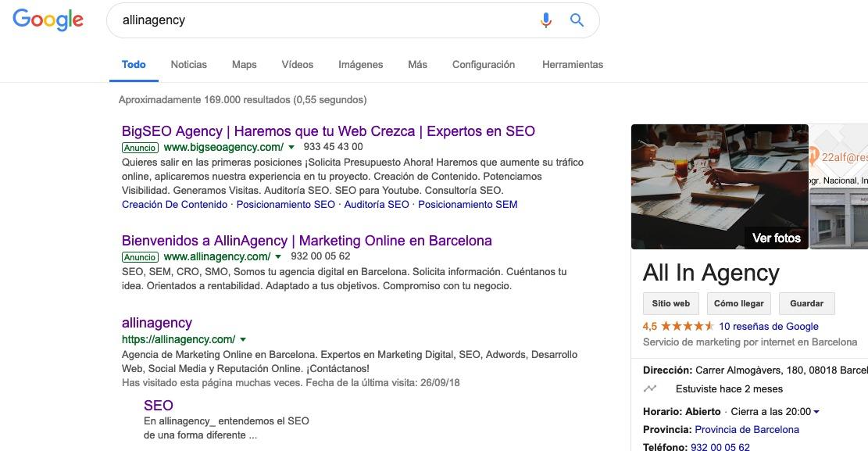Screen dimensions: 868x451
Task: Click the Cierra a las 20:00 text
Action: coord(770,412)
